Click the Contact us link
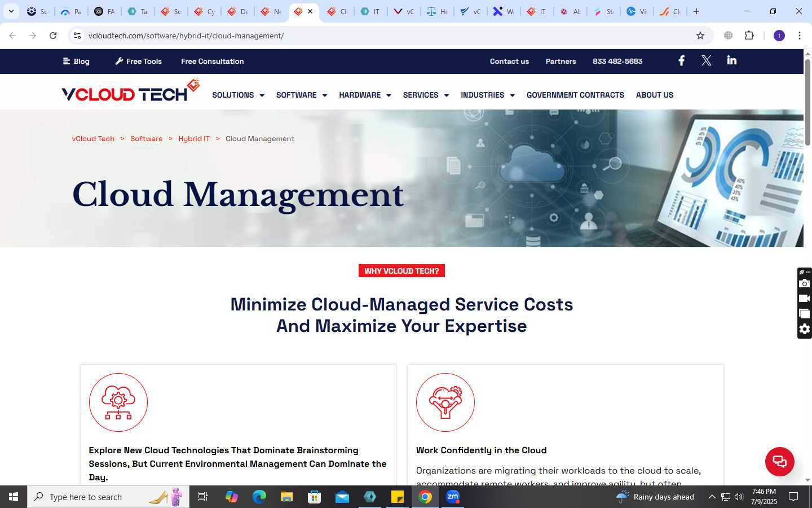The height and width of the screenshot is (508, 812). point(509,61)
